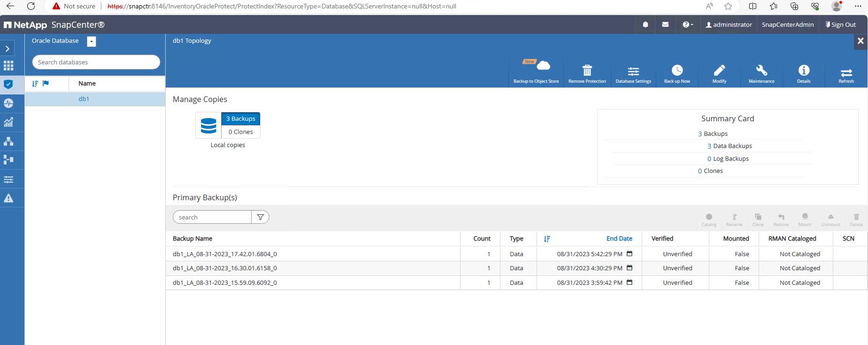This screenshot has height=345, width=868.
Task: Expand the left navigation sidebar chevron
Action: tap(8, 48)
